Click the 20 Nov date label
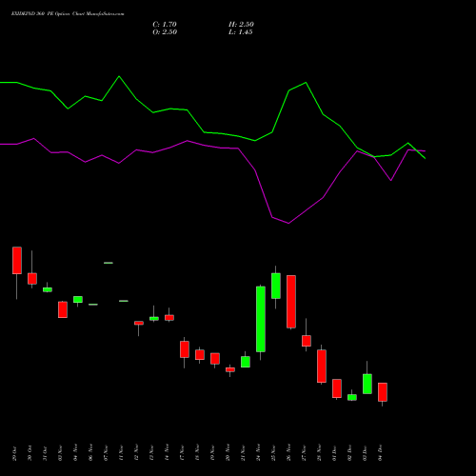476x476 pixels. 228,453
